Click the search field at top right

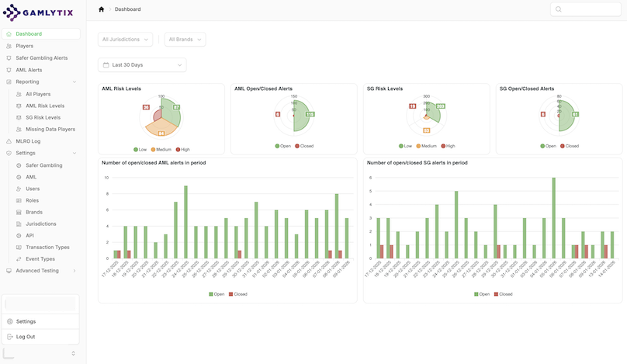tap(586, 9)
